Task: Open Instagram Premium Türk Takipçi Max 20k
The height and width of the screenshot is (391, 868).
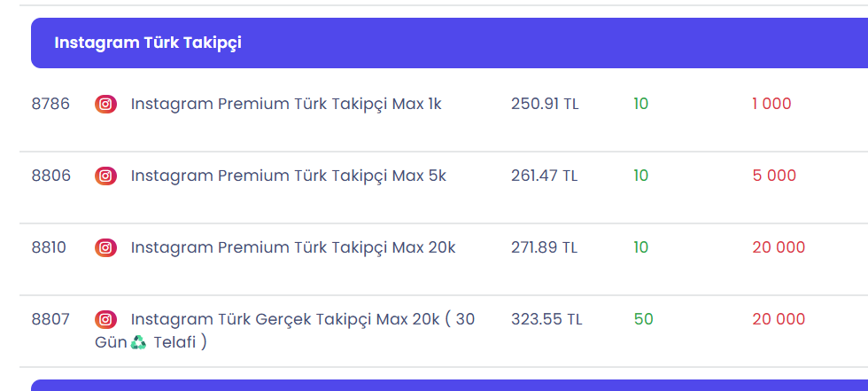Action: click(293, 247)
